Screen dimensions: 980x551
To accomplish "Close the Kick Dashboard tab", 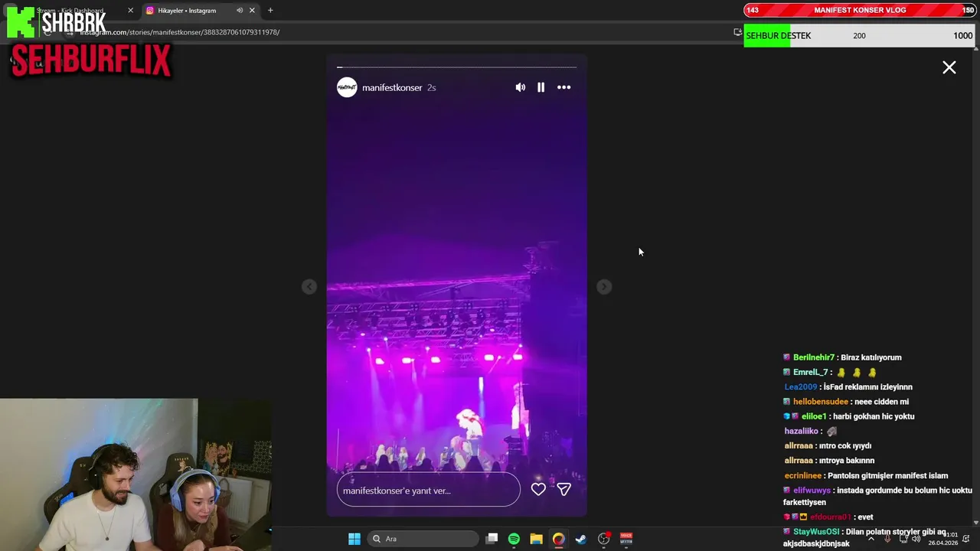I will pyautogui.click(x=130, y=11).
